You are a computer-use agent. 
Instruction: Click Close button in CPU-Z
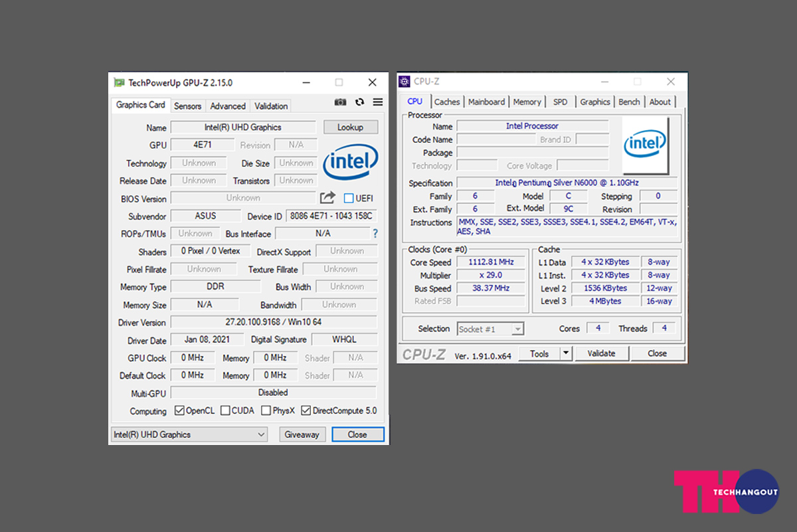(x=658, y=354)
